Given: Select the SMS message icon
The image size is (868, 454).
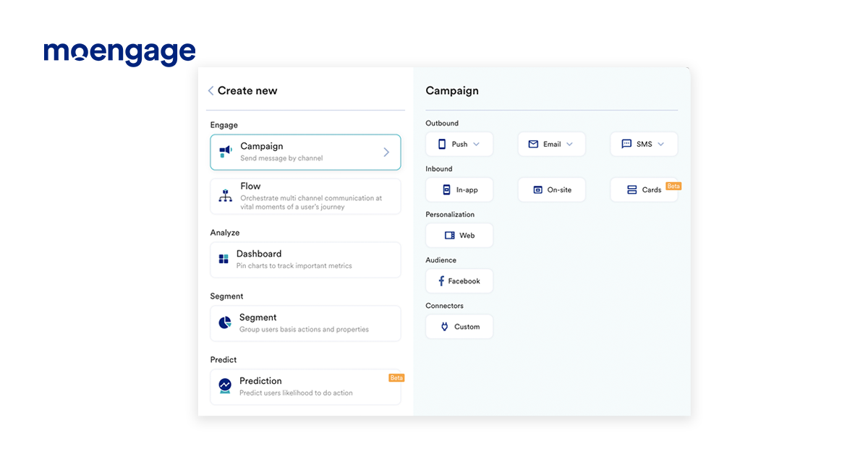Looking at the screenshot, I should pos(626,144).
